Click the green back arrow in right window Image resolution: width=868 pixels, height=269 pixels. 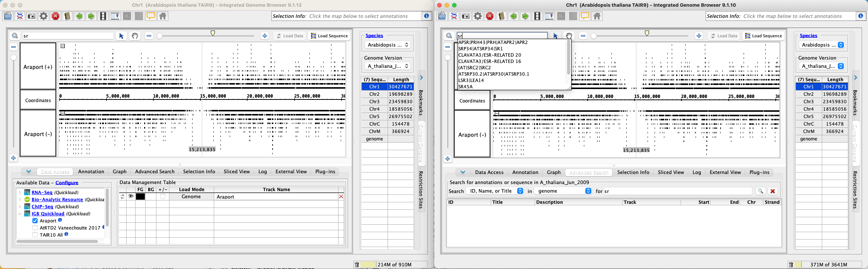pyautogui.click(x=514, y=16)
